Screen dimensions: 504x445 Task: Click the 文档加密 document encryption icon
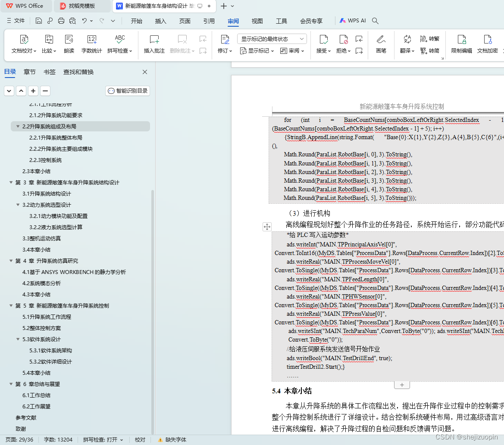pyautogui.click(x=487, y=44)
